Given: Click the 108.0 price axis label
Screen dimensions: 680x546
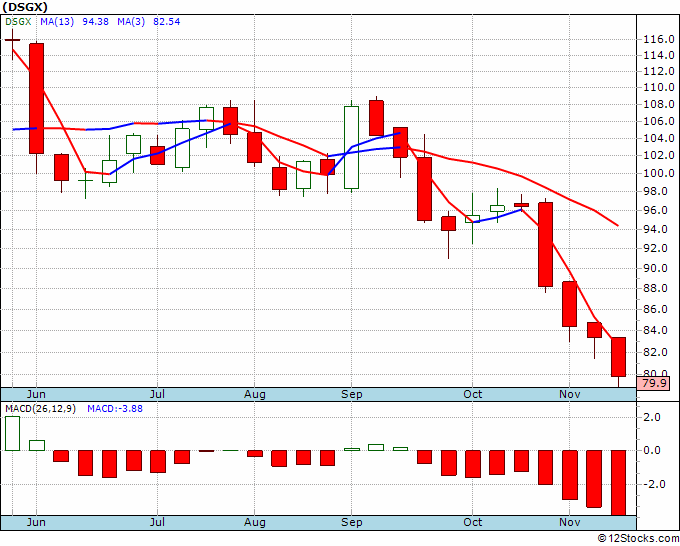Looking at the screenshot, I should point(659,104).
